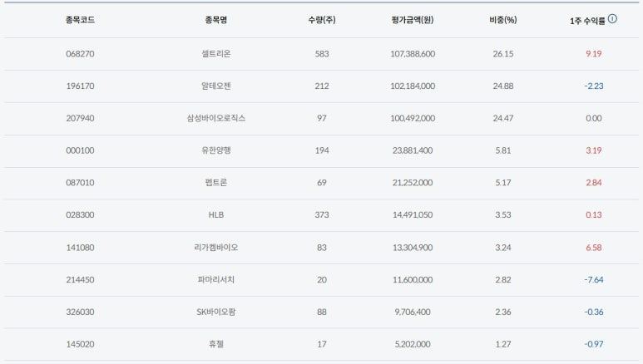Click the info icon beside 1주 수익률
Screen dimensions: 643x364
pyautogui.click(x=612, y=18)
